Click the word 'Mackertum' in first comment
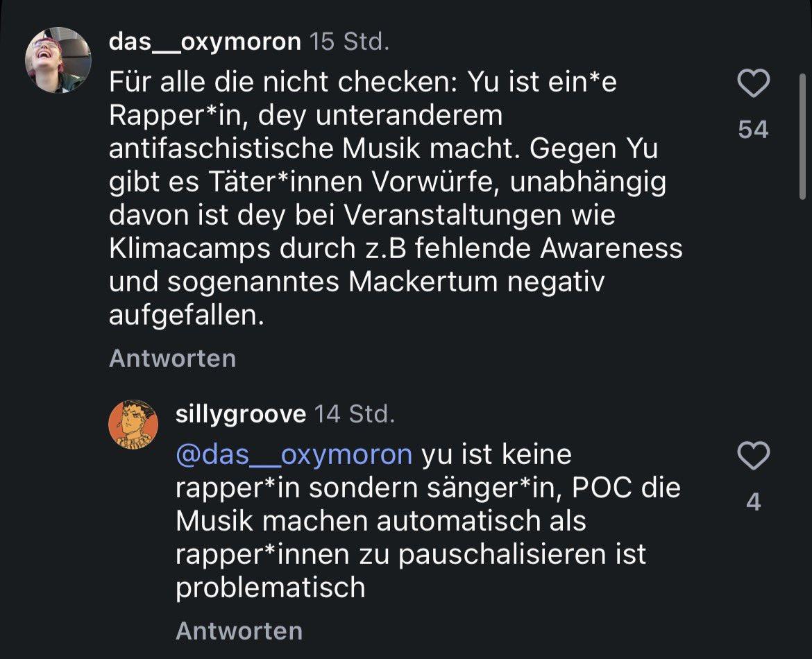This screenshot has height=659, width=812. [424, 282]
